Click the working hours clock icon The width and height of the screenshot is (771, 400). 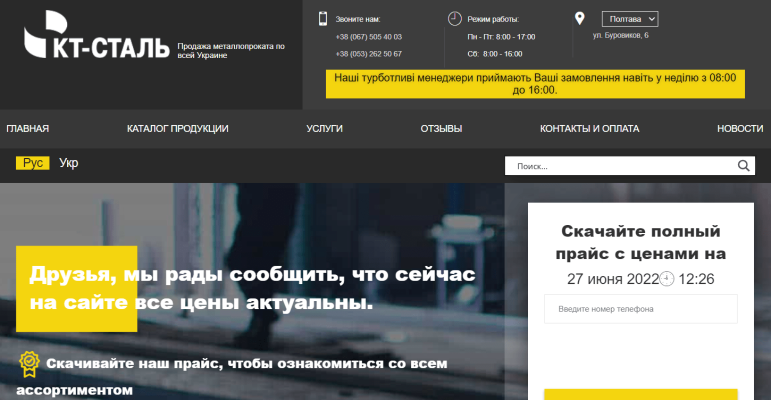point(454,18)
